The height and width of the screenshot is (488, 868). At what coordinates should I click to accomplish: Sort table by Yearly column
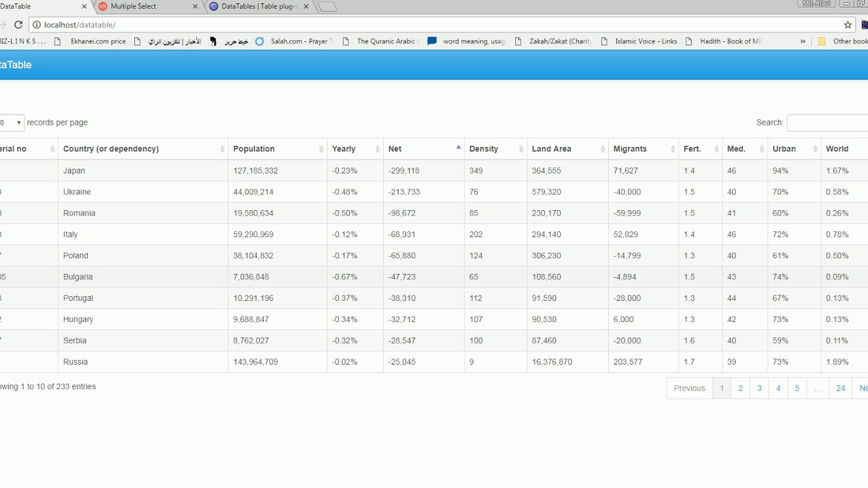click(355, 149)
